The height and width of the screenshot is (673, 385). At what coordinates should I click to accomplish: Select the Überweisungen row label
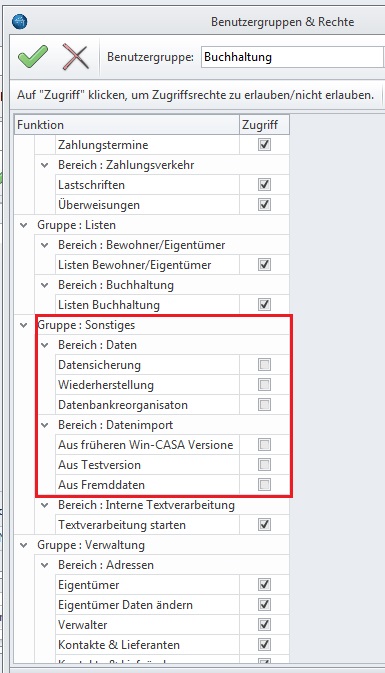(x=99, y=205)
